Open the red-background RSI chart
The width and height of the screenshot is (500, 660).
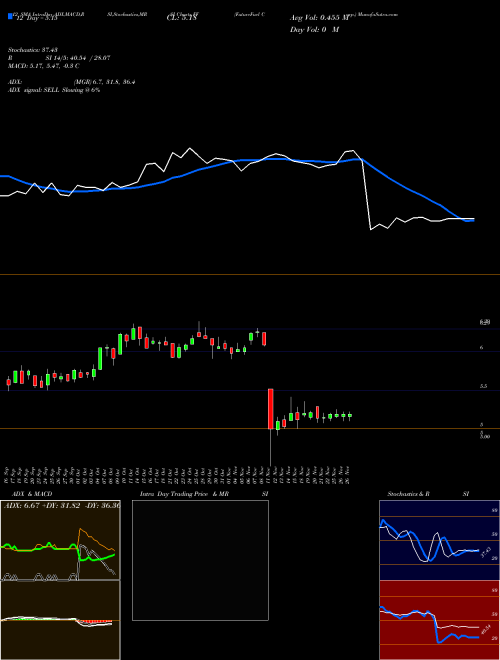tap(439, 620)
